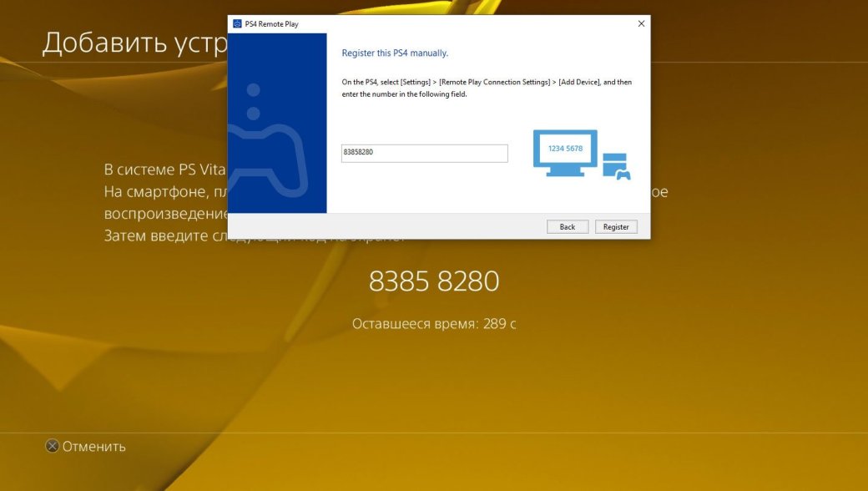Viewport: 868px width, 491px height.
Task: Click the instruction text mentioning [Add Device]
Action: coord(487,88)
